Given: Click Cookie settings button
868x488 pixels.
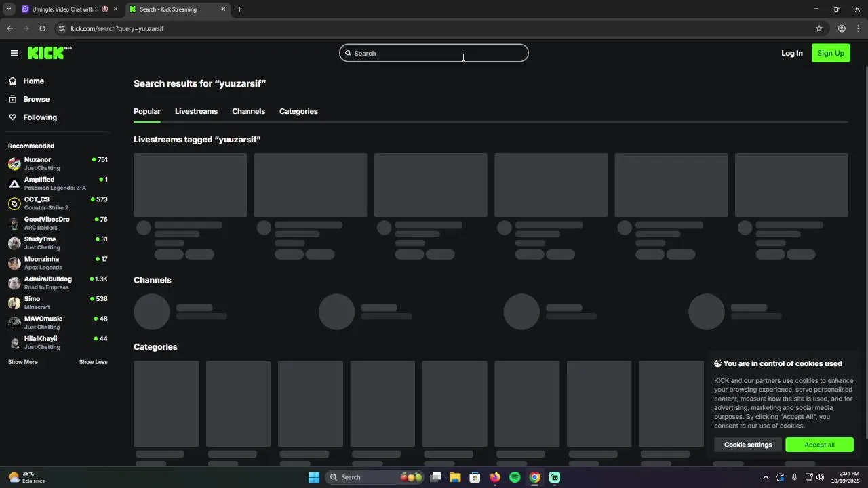Looking at the screenshot, I should click(748, 445).
